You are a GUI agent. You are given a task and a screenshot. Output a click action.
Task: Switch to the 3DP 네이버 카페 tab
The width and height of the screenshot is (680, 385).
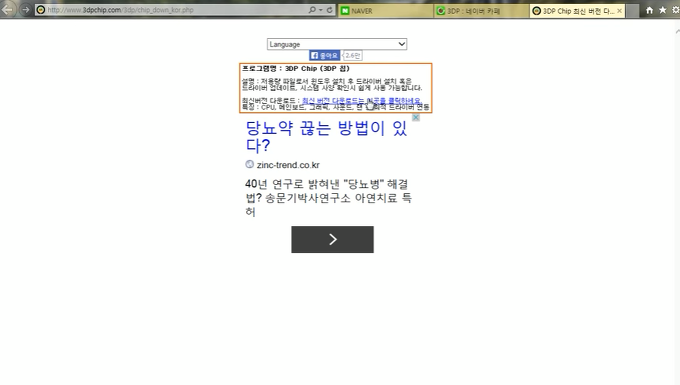point(482,11)
